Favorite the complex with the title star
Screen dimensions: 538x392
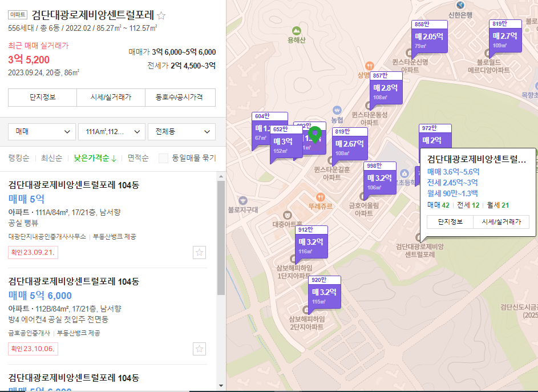pyautogui.click(x=161, y=15)
